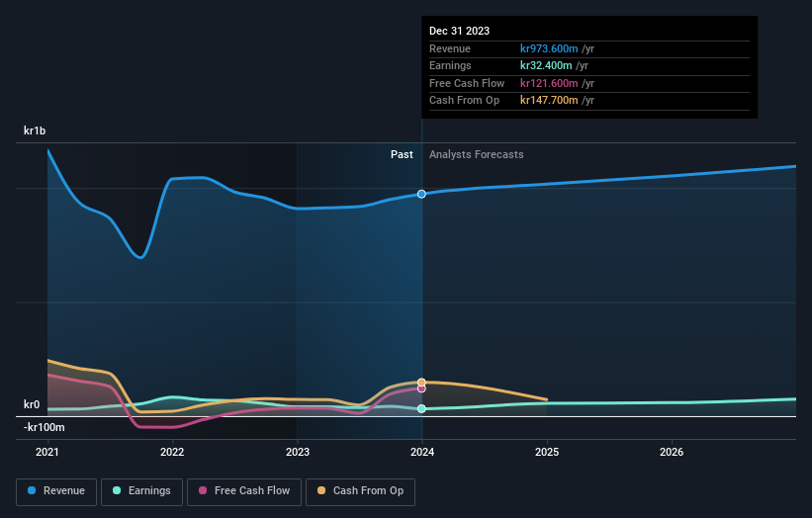812x518 pixels.
Task: Click the Revenue label in tooltip
Action: pyautogui.click(x=450, y=48)
